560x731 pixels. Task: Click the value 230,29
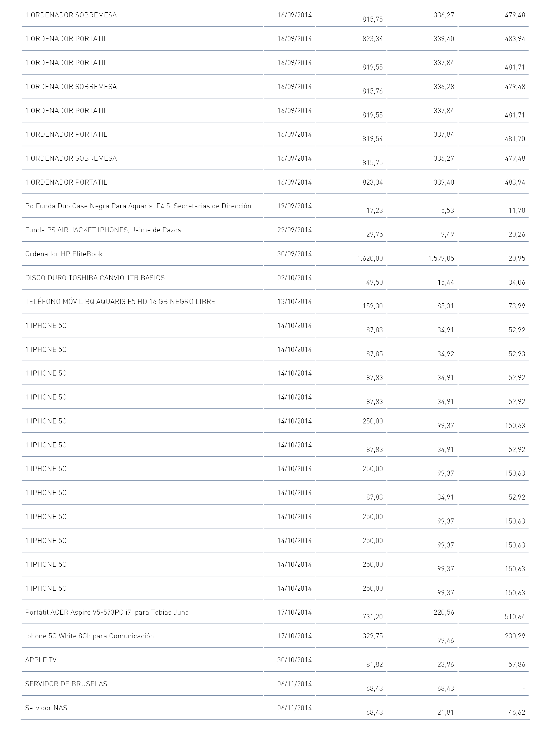click(515, 636)
